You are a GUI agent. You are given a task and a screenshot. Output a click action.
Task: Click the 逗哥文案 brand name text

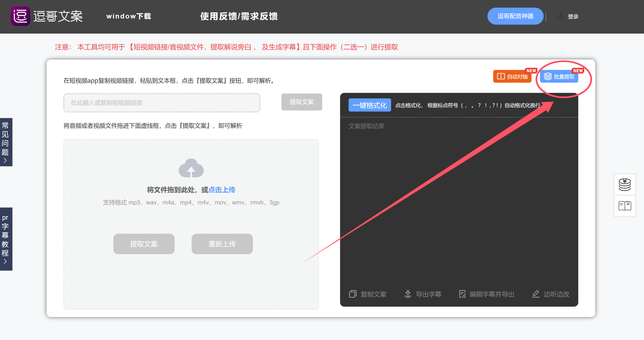[58, 17]
